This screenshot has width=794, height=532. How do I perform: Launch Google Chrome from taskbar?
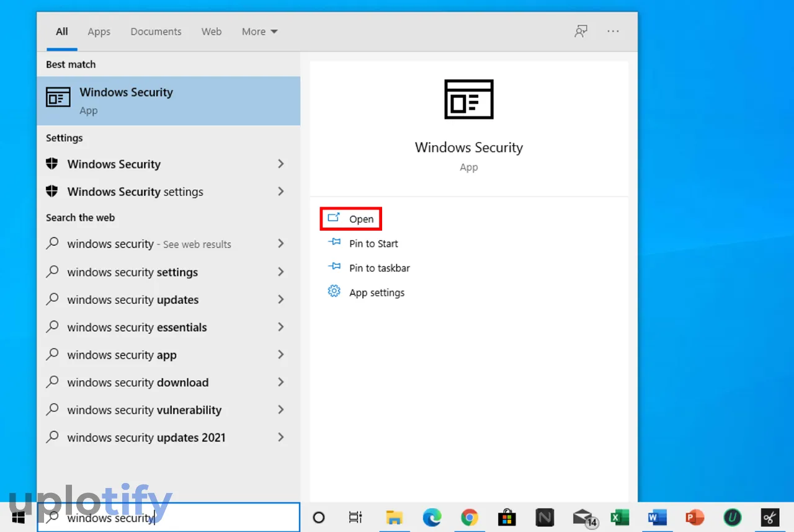(470, 517)
